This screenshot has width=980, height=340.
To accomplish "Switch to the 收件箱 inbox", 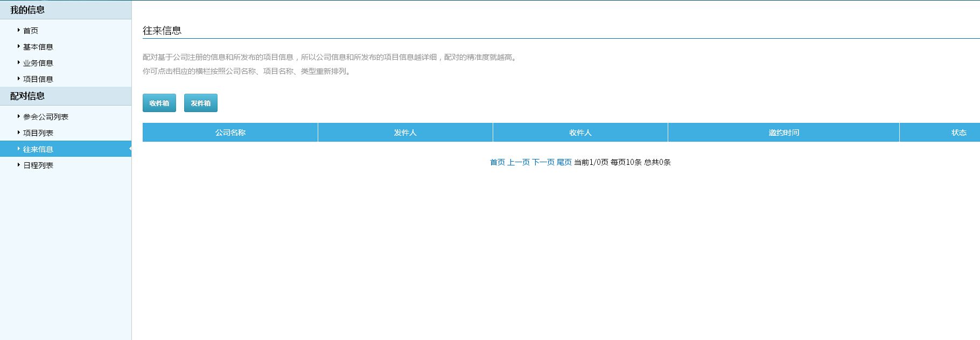I will pyautogui.click(x=159, y=103).
